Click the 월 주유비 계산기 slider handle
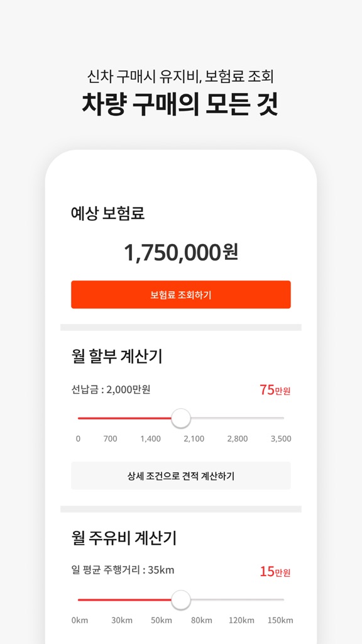 pos(180,601)
